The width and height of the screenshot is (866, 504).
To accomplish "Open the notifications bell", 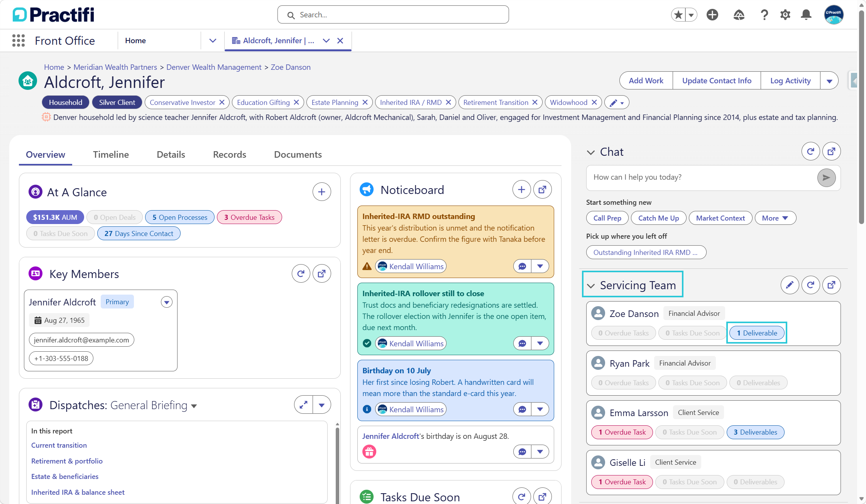I will click(806, 15).
